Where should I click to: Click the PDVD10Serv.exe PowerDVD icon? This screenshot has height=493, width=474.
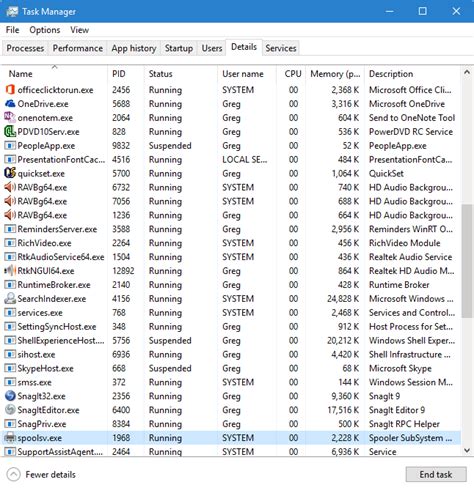click(x=10, y=132)
